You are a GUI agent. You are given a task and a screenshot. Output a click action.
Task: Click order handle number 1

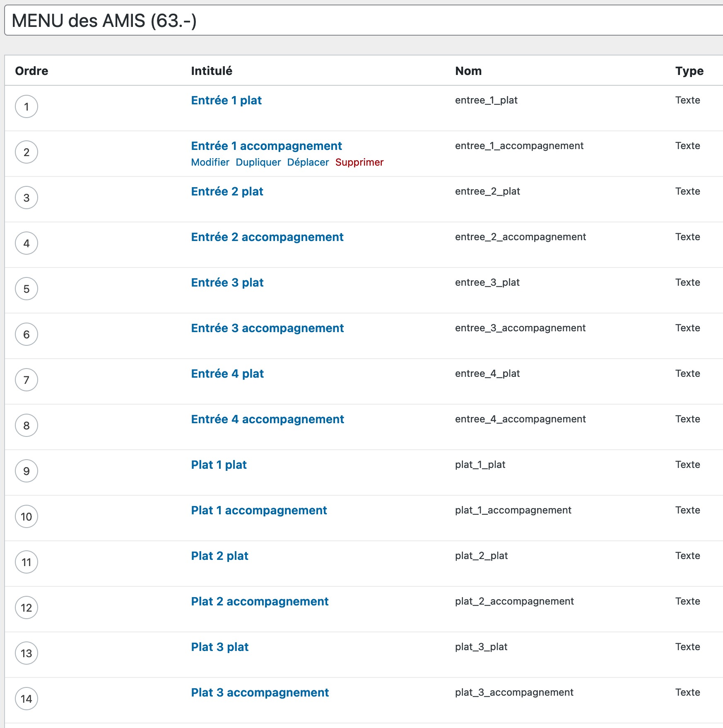(27, 107)
